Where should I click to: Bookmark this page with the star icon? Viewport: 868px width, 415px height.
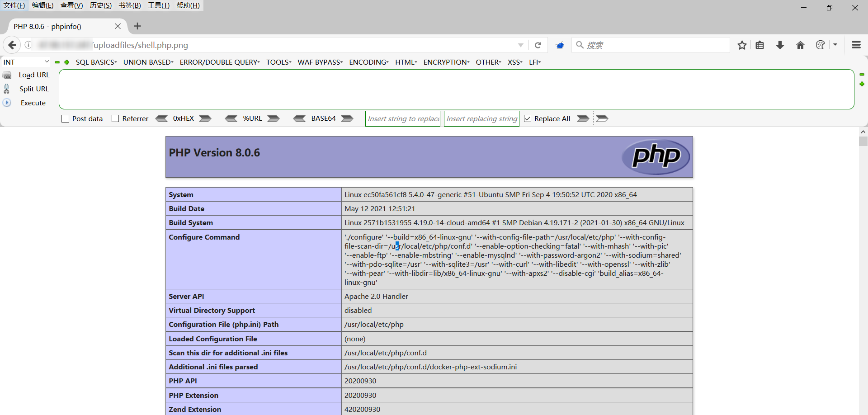pyautogui.click(x=742, y=45)
